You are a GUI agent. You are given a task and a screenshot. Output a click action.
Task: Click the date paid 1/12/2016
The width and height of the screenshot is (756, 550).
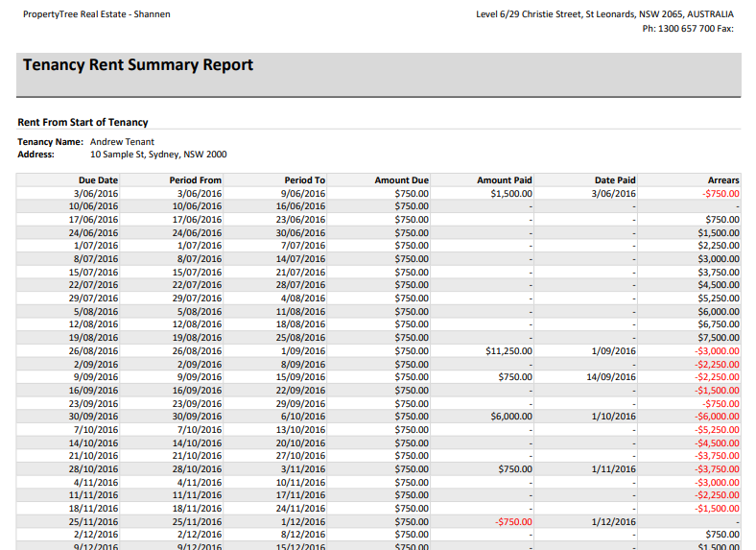coord(614,521)
